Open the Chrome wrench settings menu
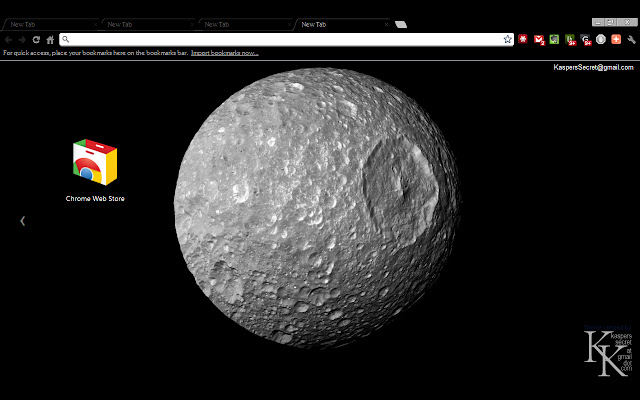The height and width of the screenshot is (400, 640). (x=631, y=40)
